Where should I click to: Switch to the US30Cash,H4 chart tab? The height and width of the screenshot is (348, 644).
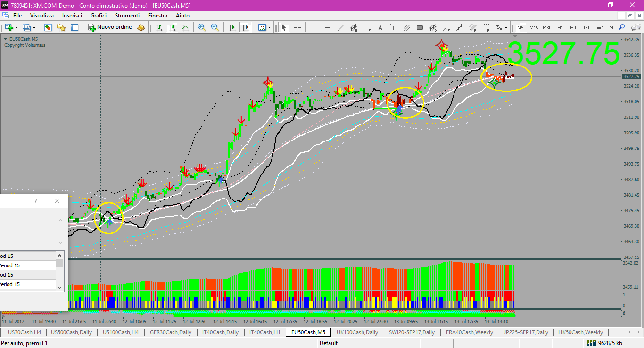25,332
